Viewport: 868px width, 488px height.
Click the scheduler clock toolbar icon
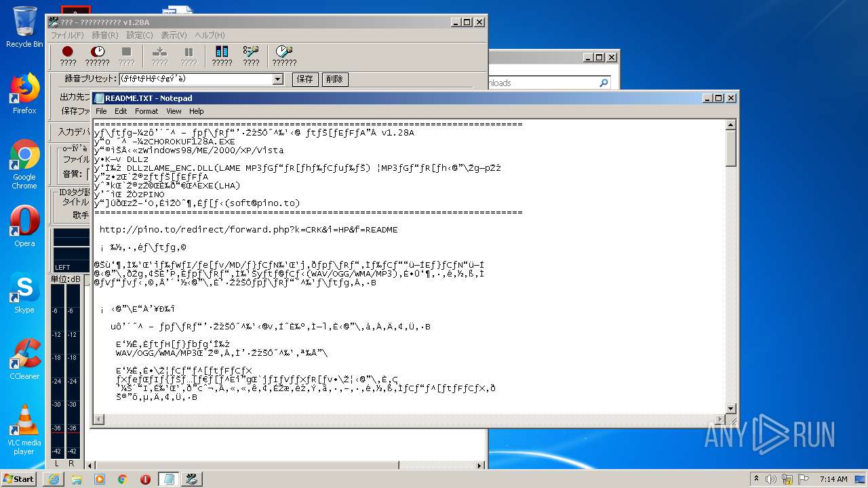pyautogui.click(x=284, y=52)
